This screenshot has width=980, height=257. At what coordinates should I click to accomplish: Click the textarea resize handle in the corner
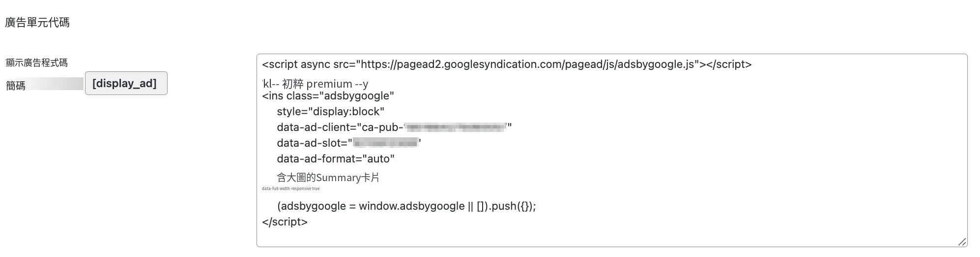962,242
